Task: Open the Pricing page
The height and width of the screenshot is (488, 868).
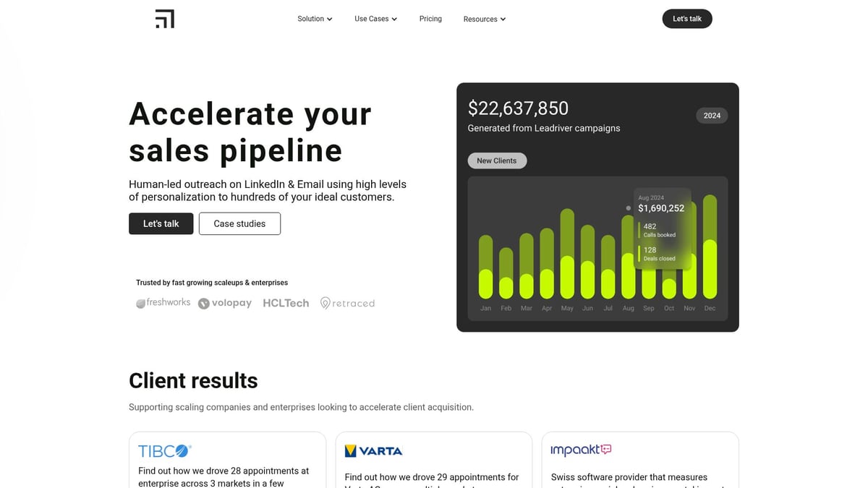Action: (x=430, y=19)
